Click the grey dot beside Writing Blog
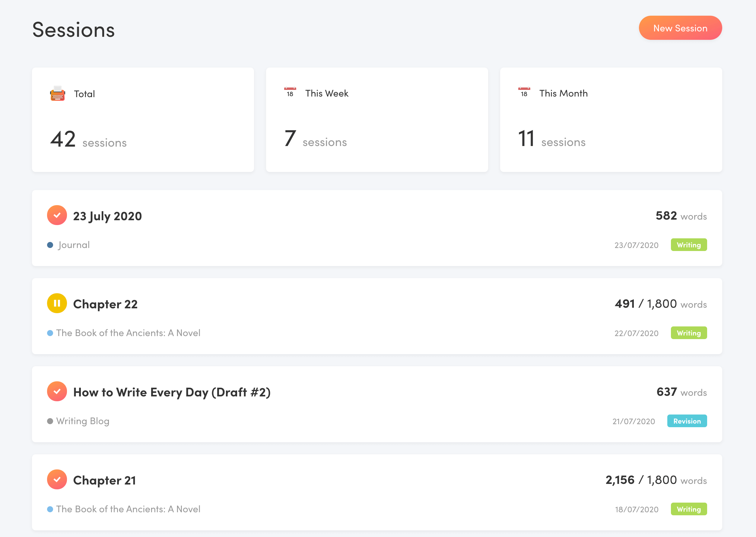 click(x=50, y=421)
